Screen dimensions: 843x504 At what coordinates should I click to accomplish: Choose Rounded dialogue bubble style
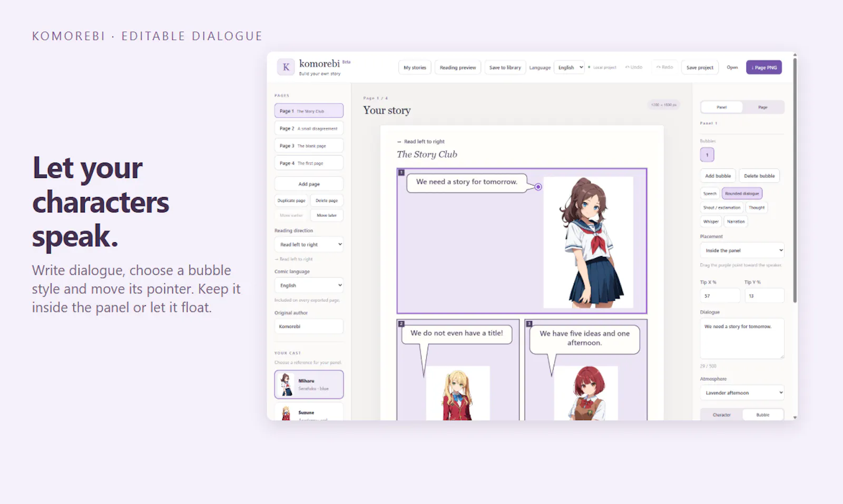(742, 193)
